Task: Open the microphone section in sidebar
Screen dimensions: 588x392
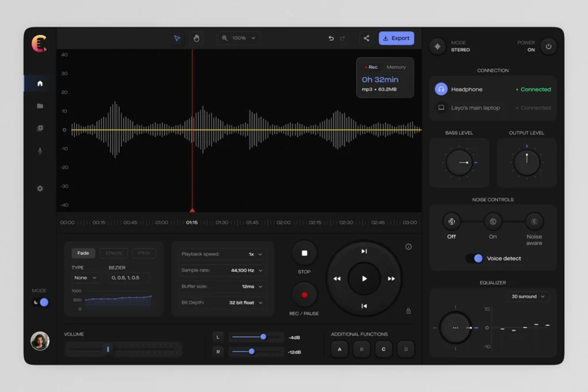Action: pyautogui.click(x=40, y=151)
